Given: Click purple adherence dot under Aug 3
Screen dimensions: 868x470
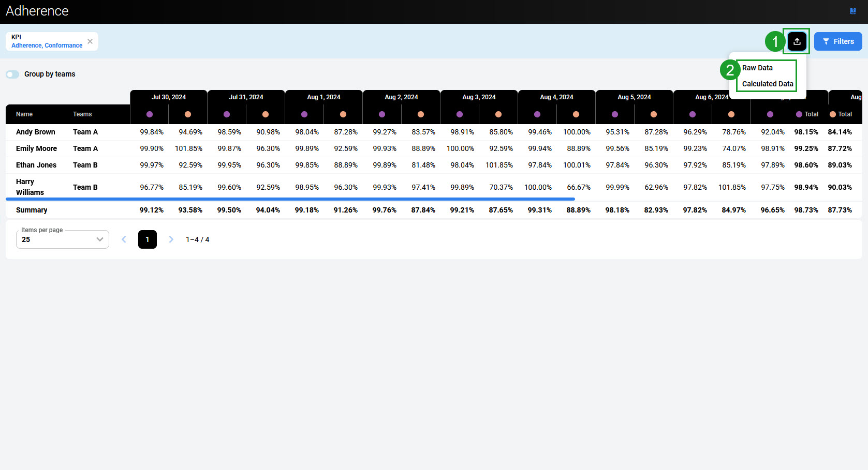Looking at the screenshot, I should (x=460, y=114).
